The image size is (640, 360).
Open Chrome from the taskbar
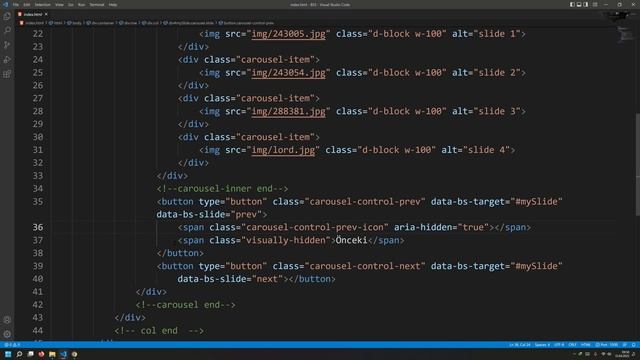(74, 354)
